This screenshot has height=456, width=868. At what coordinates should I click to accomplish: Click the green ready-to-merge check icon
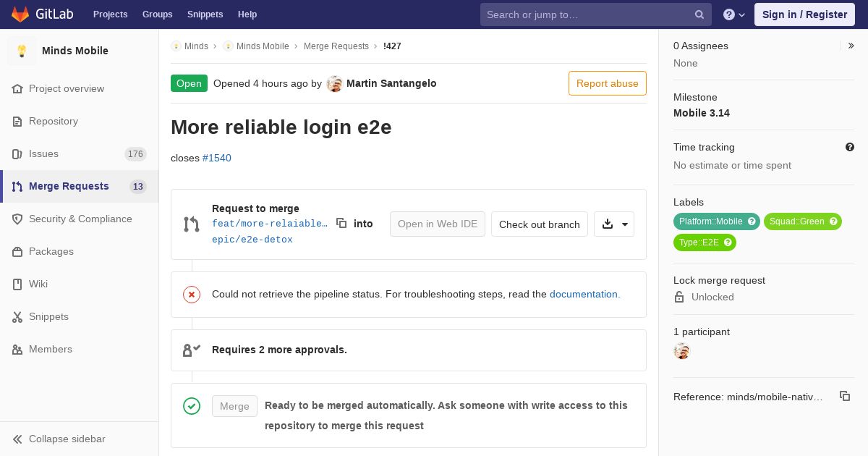click(192, 406)
